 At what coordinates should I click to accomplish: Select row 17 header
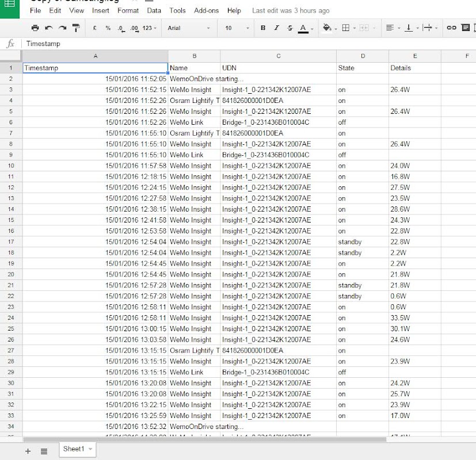[x=11, y=241]
